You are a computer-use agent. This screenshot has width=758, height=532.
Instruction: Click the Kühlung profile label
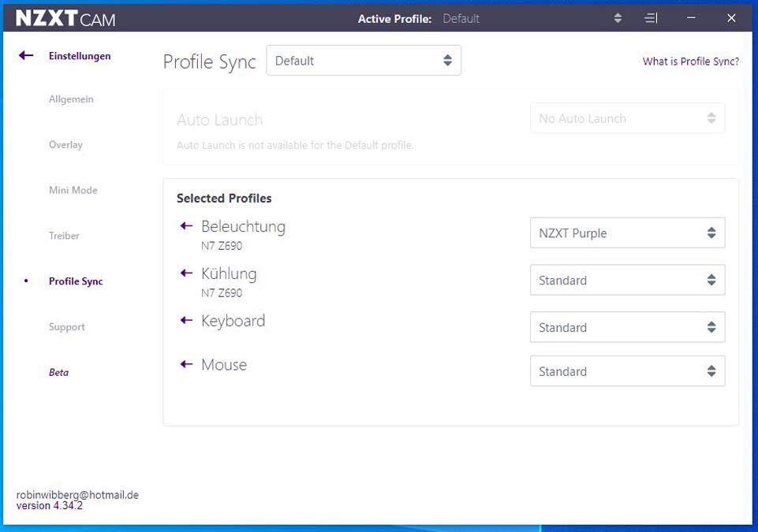click(229, 273)
